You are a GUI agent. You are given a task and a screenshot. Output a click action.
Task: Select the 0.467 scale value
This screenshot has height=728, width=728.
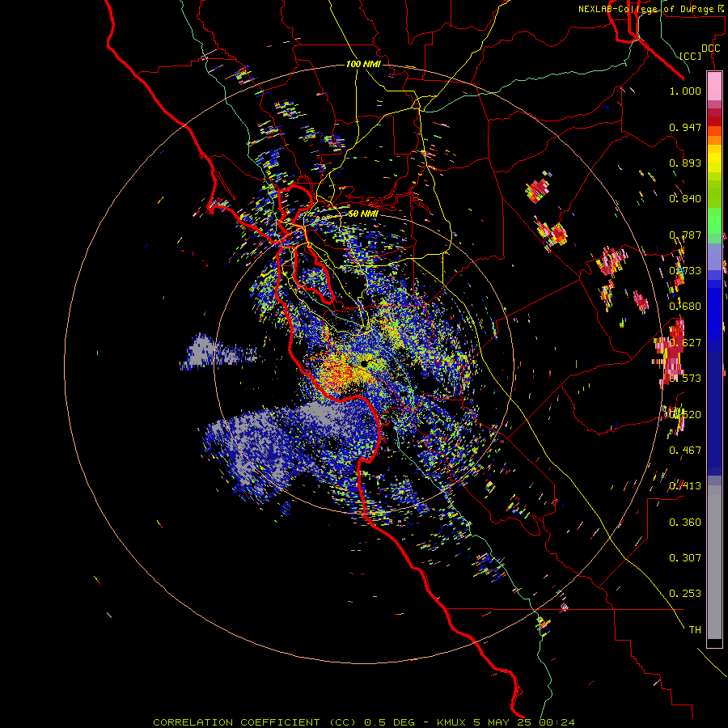pos(685,451)
